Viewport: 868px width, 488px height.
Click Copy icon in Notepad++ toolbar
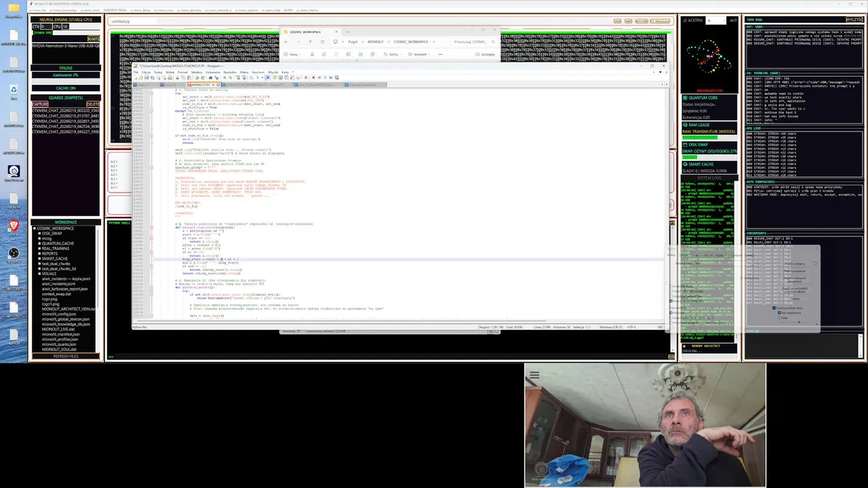[183, 78]
